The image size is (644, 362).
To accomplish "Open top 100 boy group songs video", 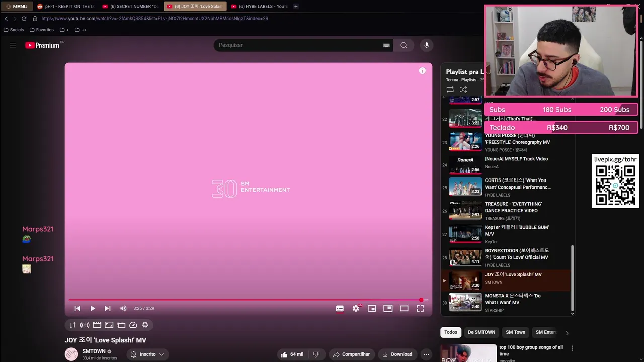I will click(531, 350).
